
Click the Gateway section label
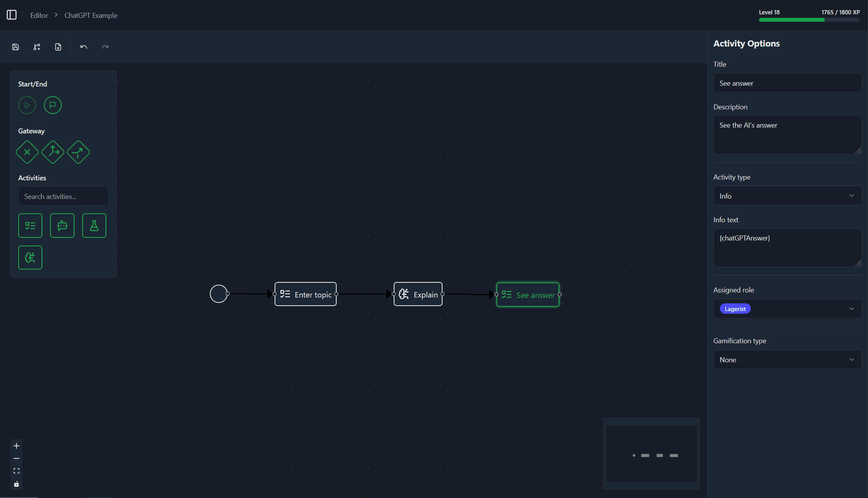31,131
